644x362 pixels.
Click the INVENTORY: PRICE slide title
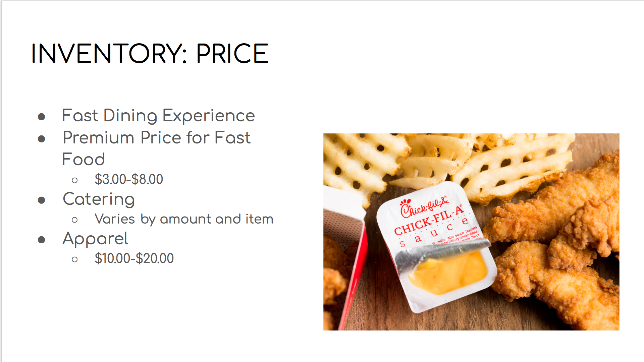point(150,54)
